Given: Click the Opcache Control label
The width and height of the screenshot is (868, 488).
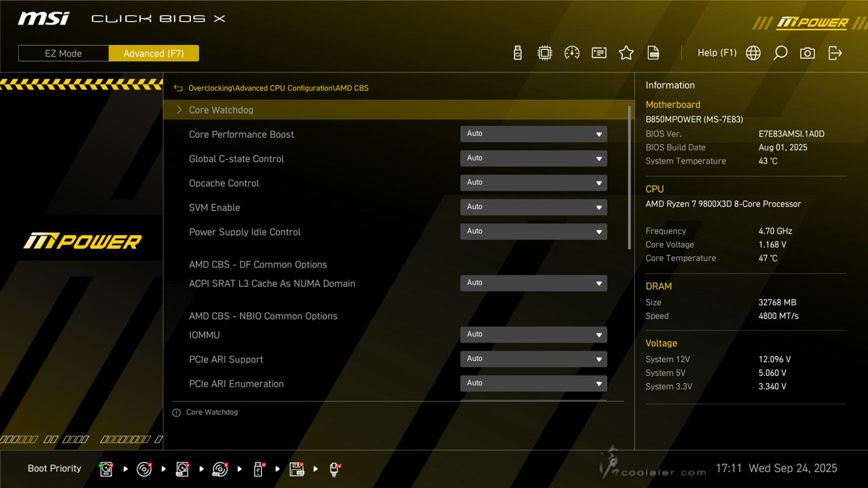Looking at the screenshot, I should coord(224,184).
